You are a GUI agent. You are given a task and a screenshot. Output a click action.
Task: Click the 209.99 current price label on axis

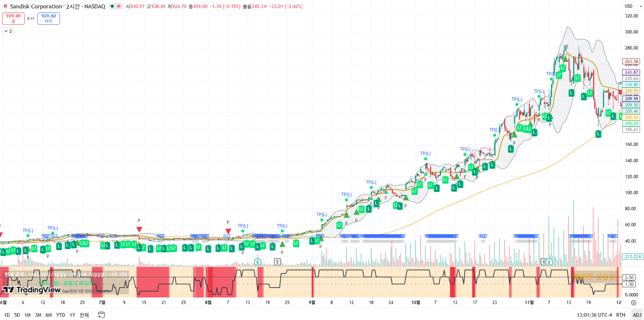(631, 99)
